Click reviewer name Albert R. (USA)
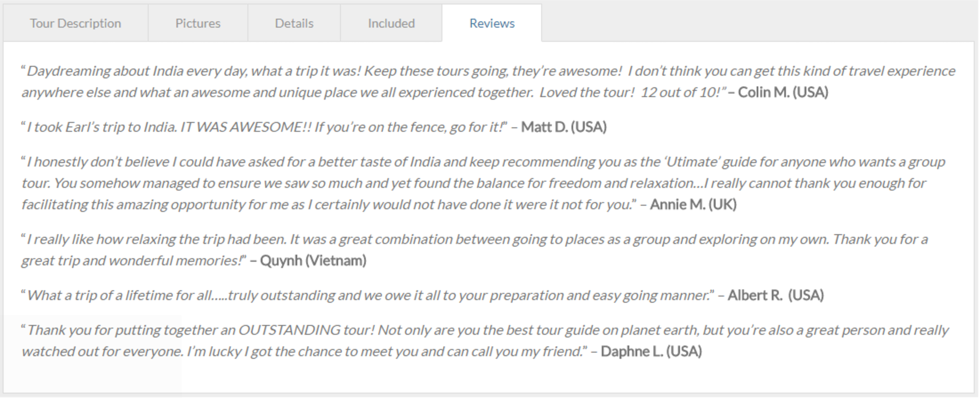The height and width of the screenshot is (398, 980). point(776,295)
